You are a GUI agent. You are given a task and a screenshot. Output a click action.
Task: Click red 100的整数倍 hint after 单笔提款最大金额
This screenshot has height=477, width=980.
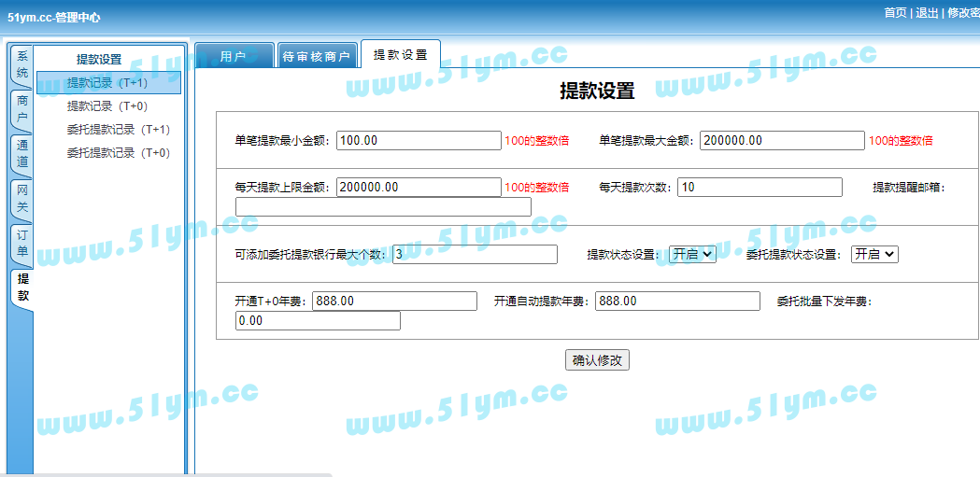pos(901,140)
